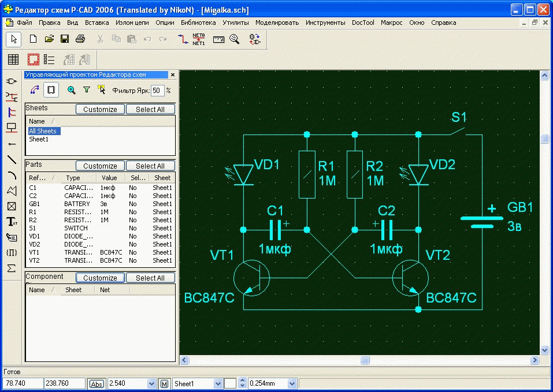Click the scroll down arrow of canvas
The height and width of the screenshot is (392, 553).
(544, 350)
